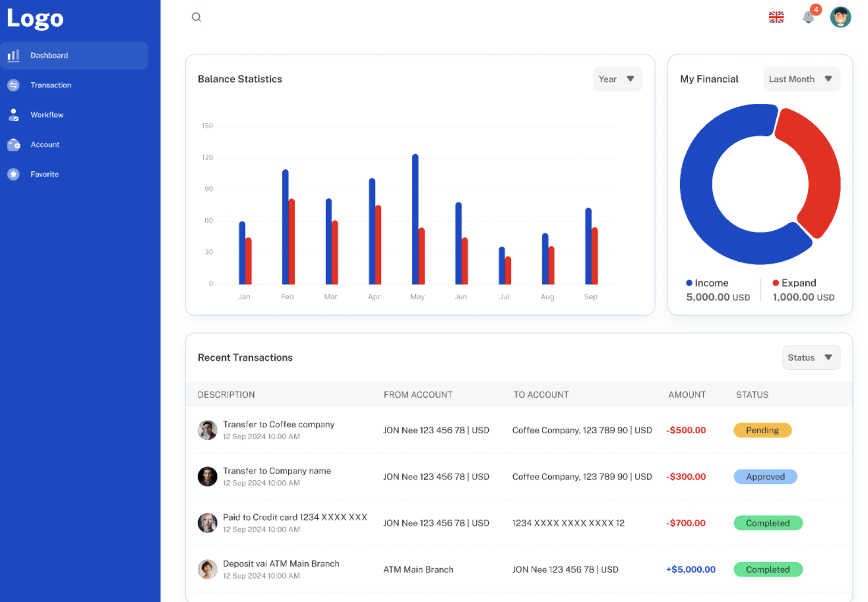Click the Transaction sidebar icon
The height and width of the screenshot is (602, 868).
(x=14, y=85)
